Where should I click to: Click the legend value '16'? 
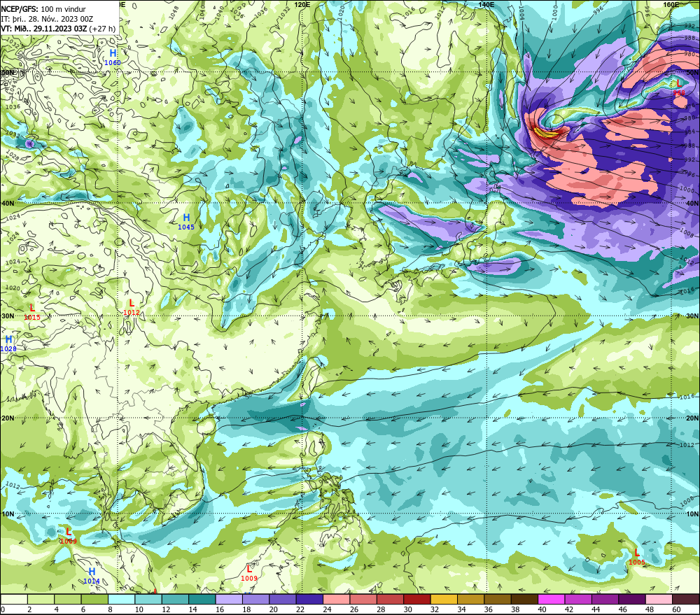click(220, 609)
